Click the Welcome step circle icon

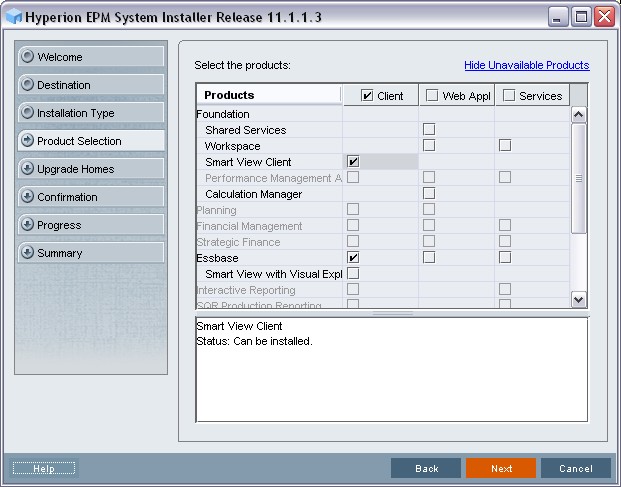[27, 56]
